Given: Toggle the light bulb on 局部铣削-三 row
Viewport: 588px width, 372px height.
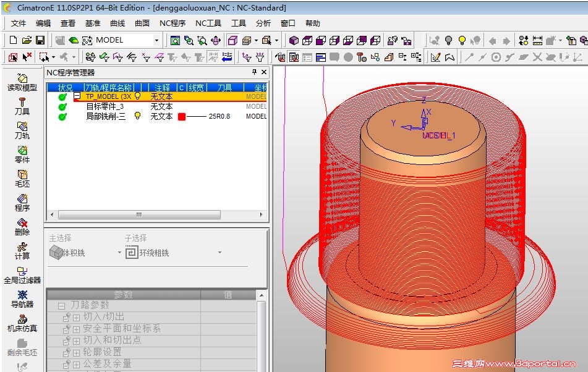Looking at the screenshot, I should coord(138,116).
